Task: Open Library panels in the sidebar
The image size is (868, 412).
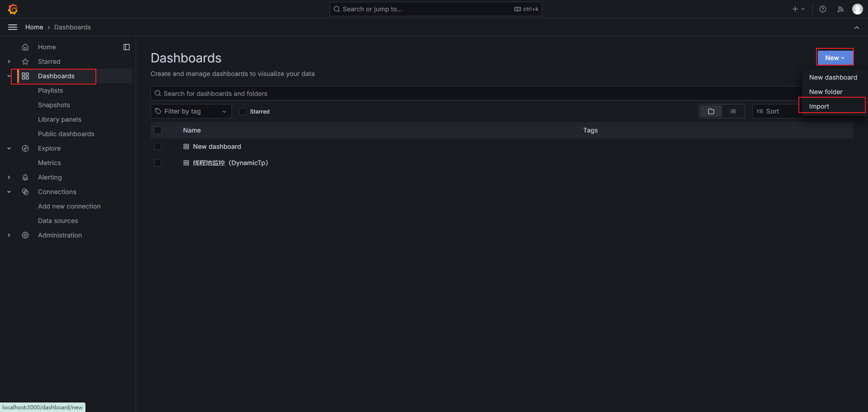Action: point(60,119)
